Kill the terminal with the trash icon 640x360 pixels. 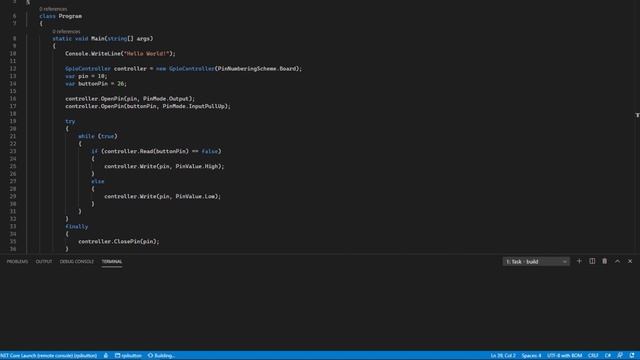pyautogui.click(x=604, y=261)
